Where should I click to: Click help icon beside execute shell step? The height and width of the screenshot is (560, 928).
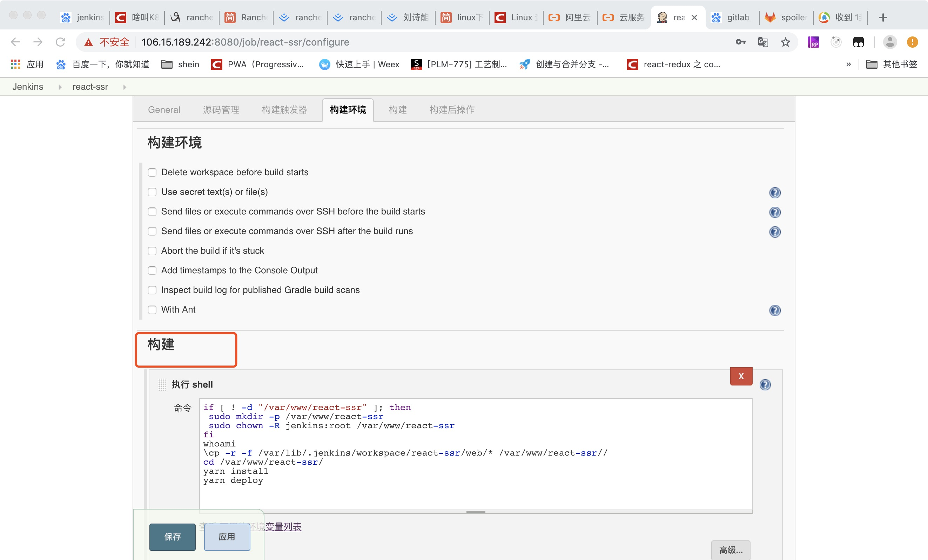pos(765,385)
